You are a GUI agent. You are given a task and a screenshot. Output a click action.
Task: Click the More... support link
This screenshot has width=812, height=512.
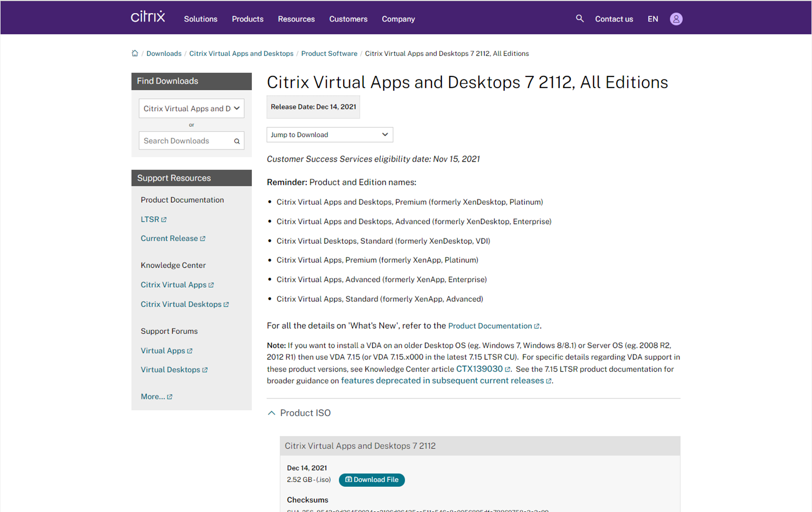pyautogui.click(x=157, y=396)
